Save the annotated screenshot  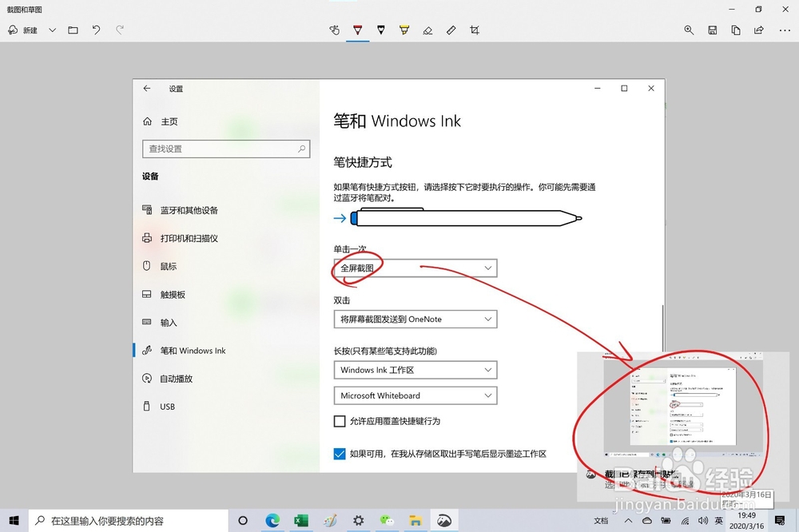tap(713, 30)
